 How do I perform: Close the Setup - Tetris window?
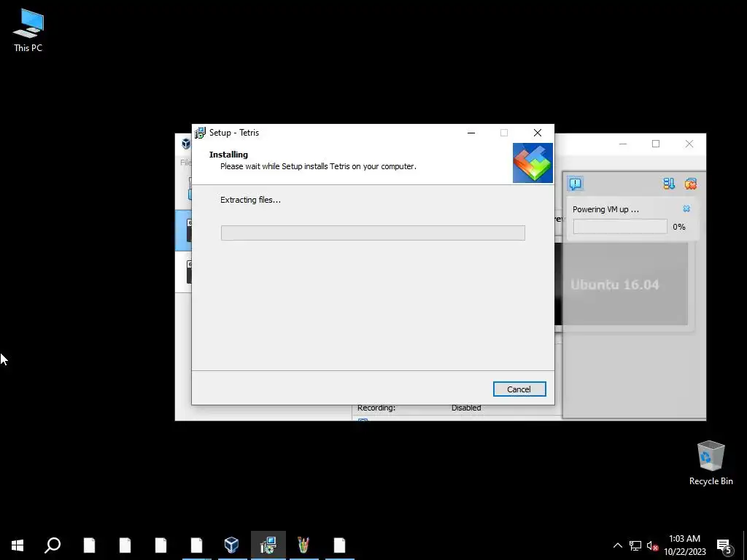(538, 133)
